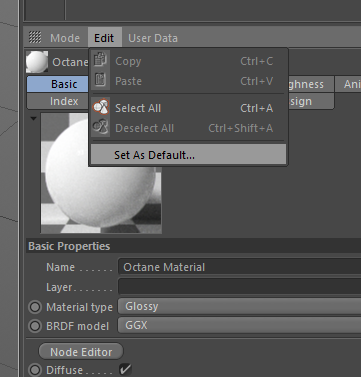The width and height of the screenshot is (361, 377).
Task: Click the Deselect All shapes icon
Action: pos(101,127)
